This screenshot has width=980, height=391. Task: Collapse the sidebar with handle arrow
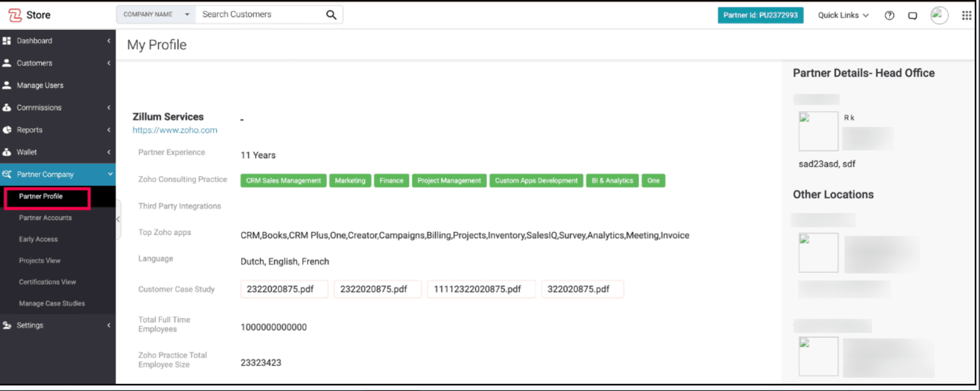pos(118,219)
